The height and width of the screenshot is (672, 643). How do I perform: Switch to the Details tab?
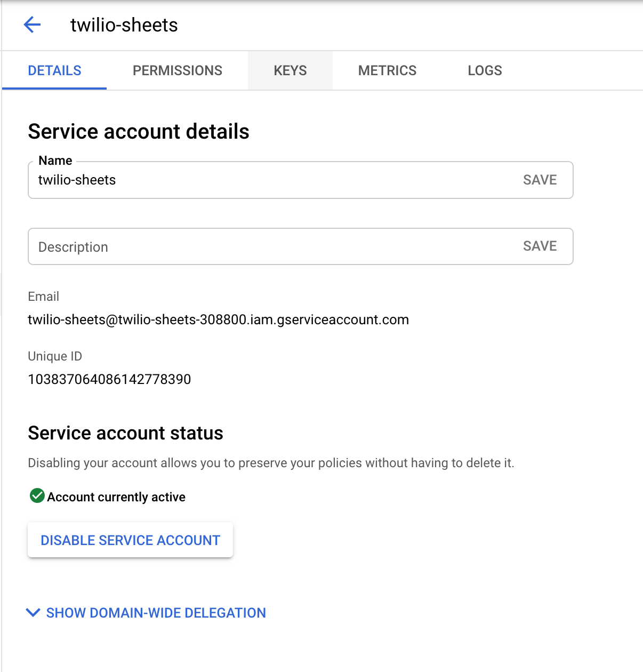pyautogui.click(x=54, y=70)
